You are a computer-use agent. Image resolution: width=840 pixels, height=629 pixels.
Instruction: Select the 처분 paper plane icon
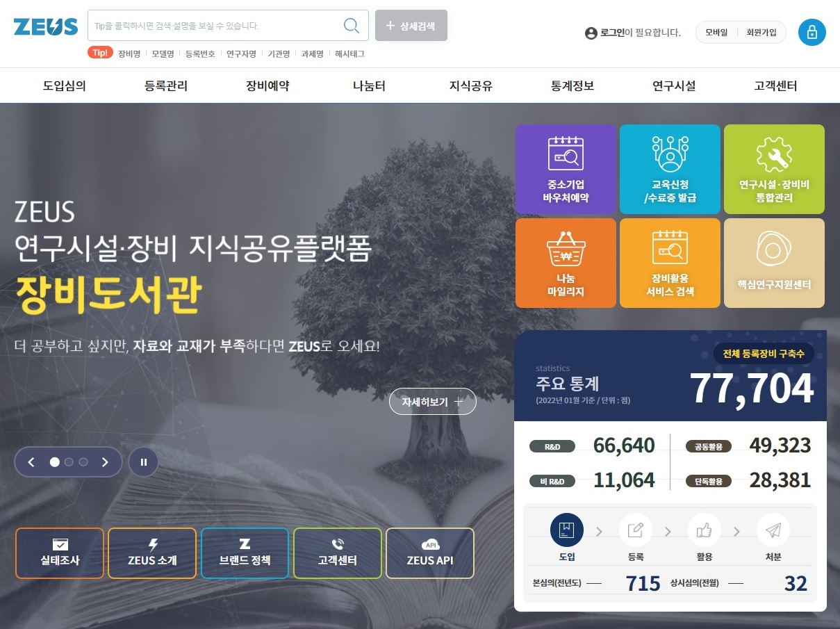pos(773,530)
